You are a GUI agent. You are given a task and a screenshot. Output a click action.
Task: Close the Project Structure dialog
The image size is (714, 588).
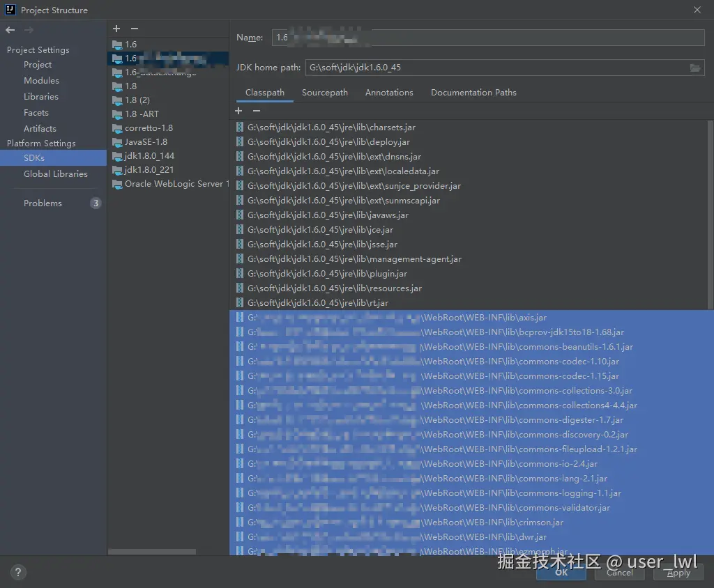697,10
